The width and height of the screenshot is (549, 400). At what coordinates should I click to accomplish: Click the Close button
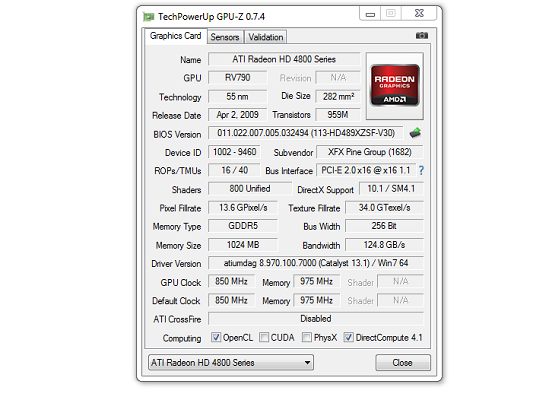coord(403,363)
